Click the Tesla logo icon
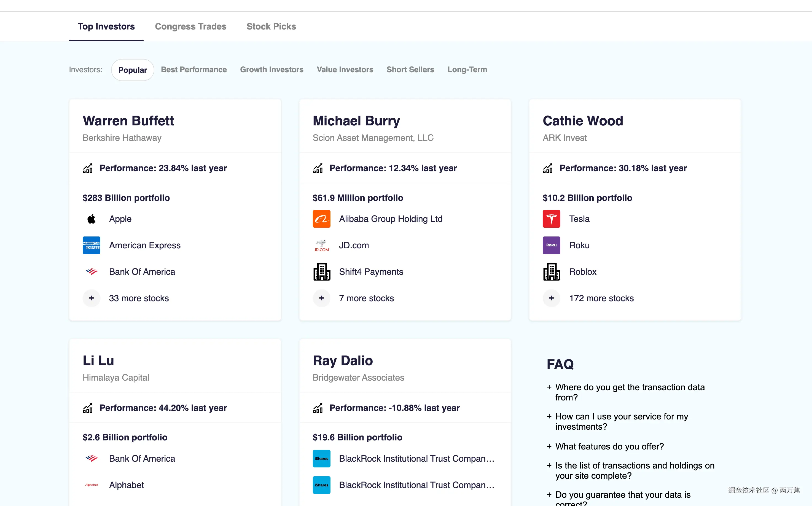This screenshot has width=812, height=506. pos(551,219)
